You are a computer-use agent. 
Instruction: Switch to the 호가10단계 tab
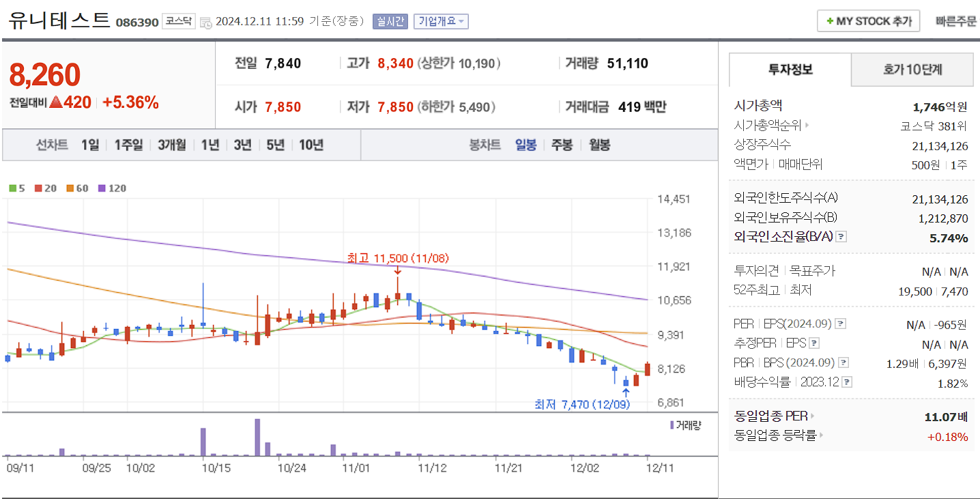click(912, 70)
